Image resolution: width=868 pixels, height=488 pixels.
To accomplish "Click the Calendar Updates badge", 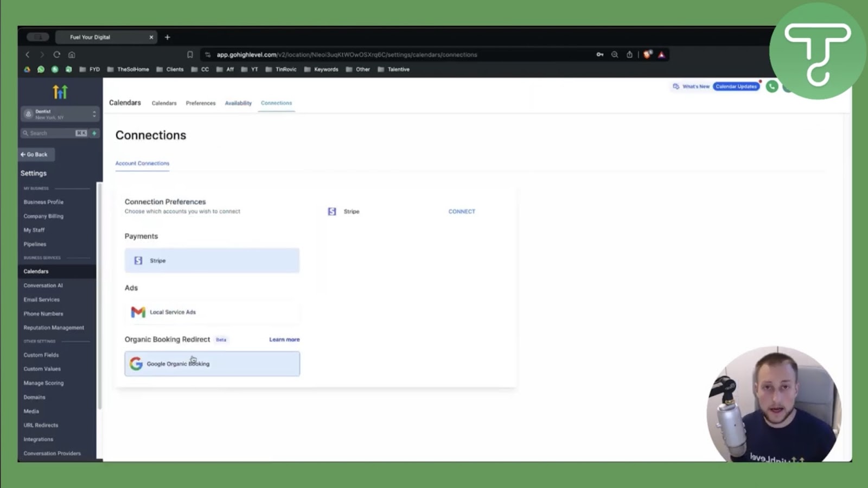I will tap(736, 86).
